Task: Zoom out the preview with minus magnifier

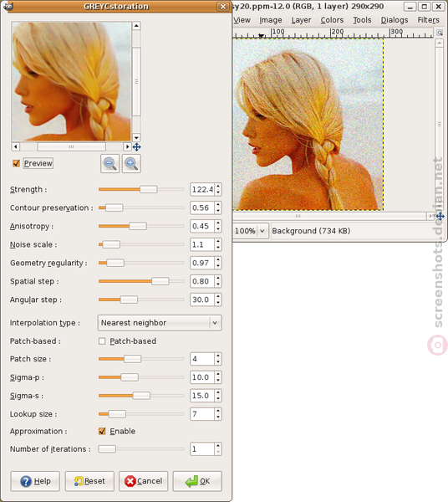Action: point(110,164)
